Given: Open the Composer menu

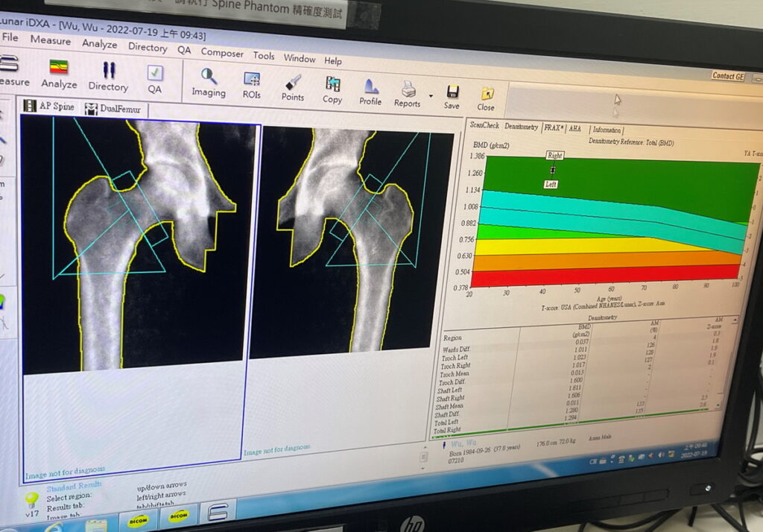Looking at the screenshot, I should coord(222,53).
